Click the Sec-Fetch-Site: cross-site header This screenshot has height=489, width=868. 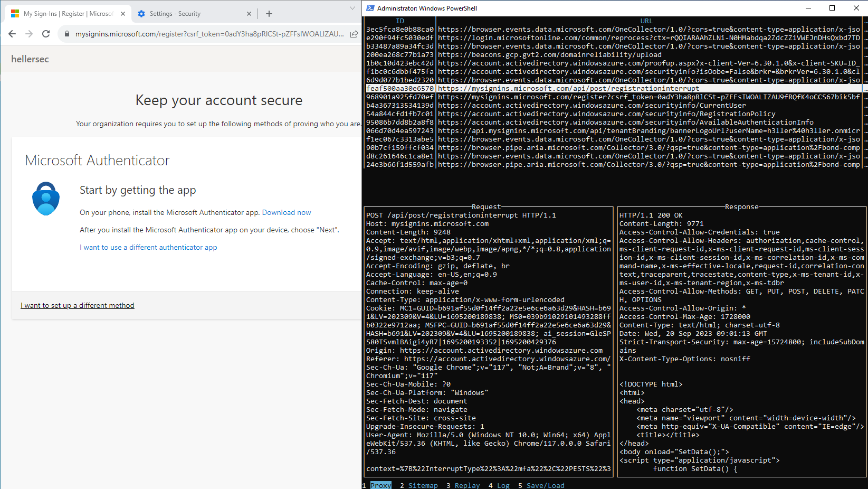pos(421,418)
